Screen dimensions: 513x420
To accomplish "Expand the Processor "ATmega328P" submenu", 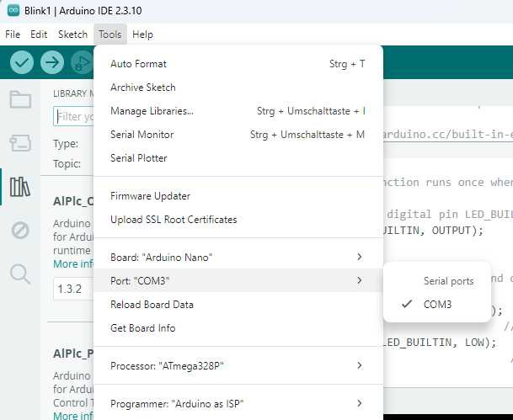I will coord(238,366).
